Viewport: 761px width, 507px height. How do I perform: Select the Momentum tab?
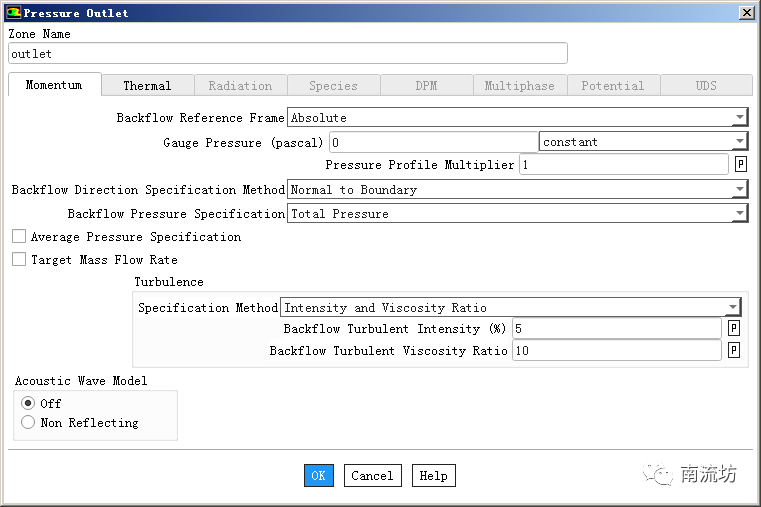click(54, 85)
